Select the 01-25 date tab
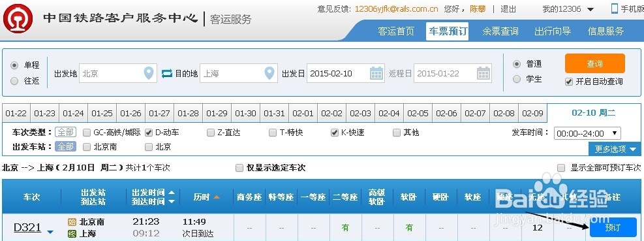Viewport: 644px width, 241px height. (102, 113)
